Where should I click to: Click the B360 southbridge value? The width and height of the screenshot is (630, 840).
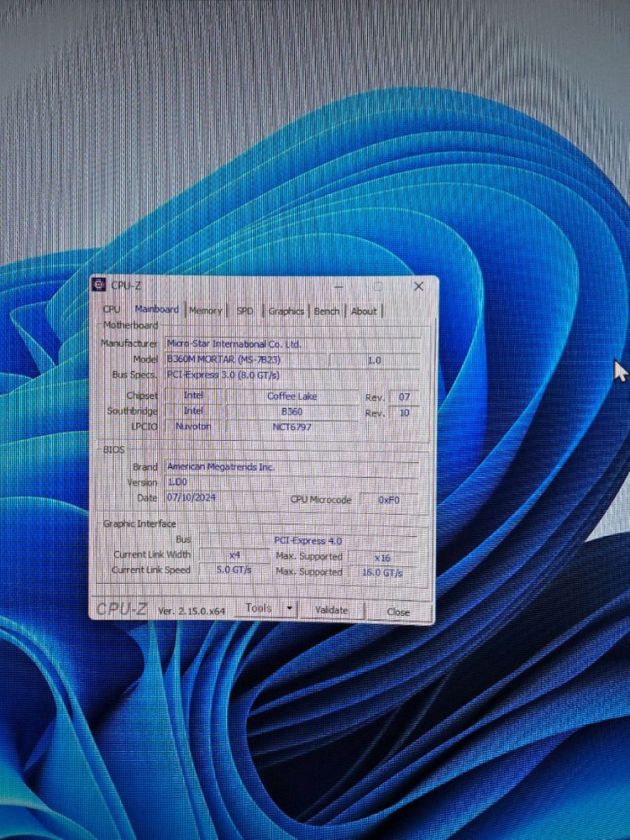292,412
